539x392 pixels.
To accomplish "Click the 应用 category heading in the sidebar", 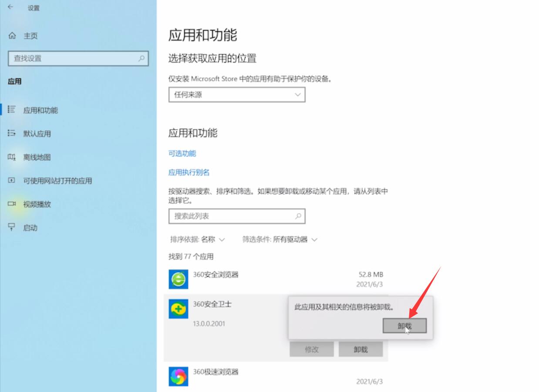I will click(15, 81).
